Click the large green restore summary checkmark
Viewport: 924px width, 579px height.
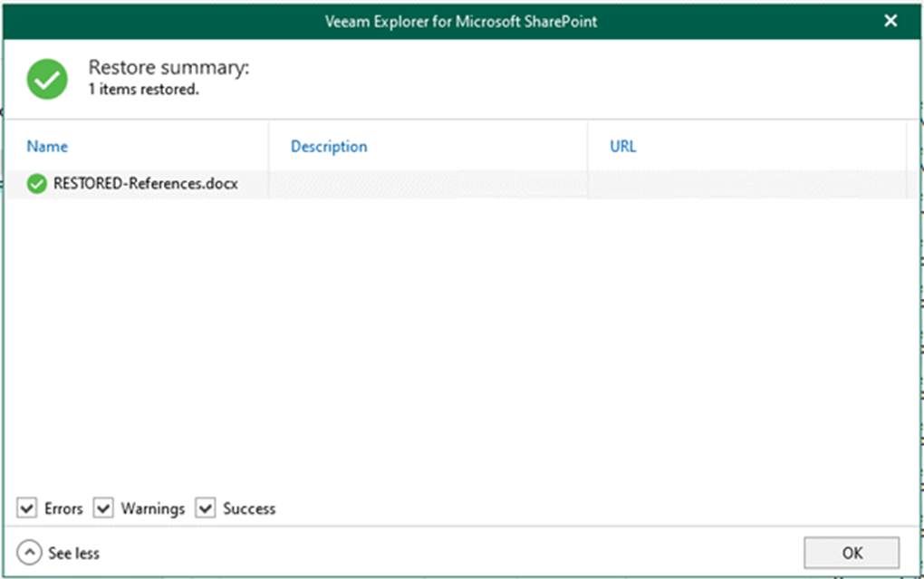click(x=47, y=79)
